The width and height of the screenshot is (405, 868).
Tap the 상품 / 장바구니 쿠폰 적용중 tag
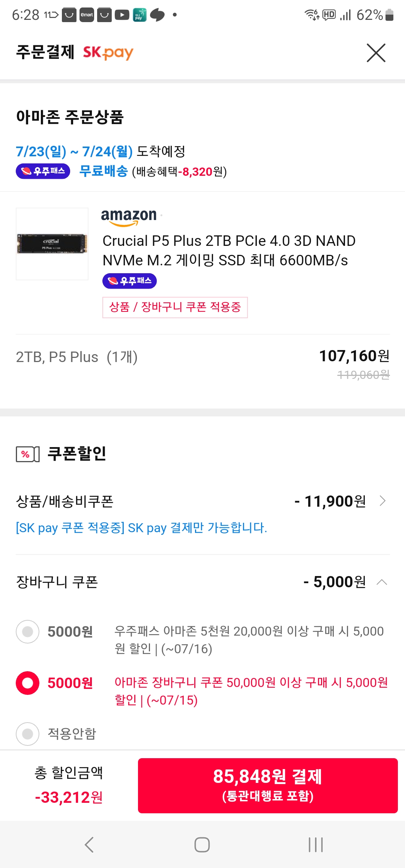[175, 307]
